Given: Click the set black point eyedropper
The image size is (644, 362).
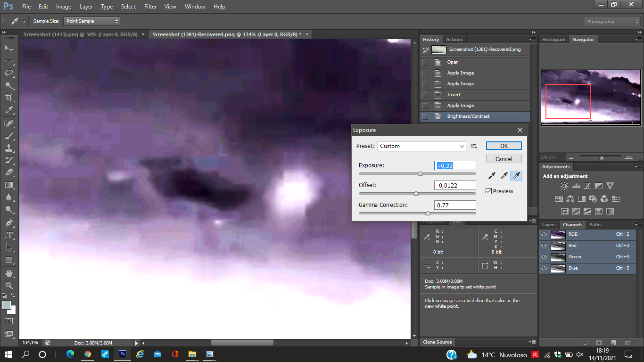Looking at the screenshot, I should (x=492, y=176).
